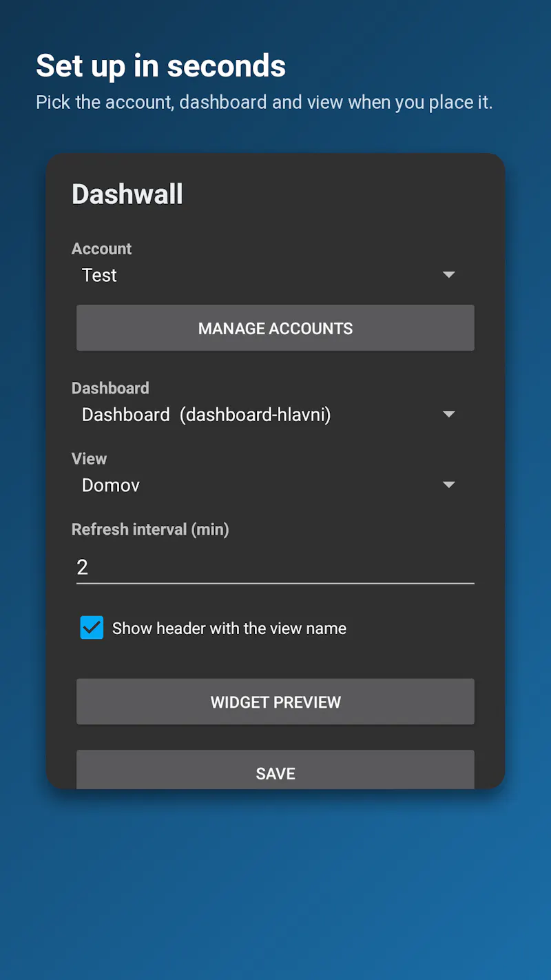551x980 pixels.
Task: Tap the SAVE button
Action: pos(275,770)
